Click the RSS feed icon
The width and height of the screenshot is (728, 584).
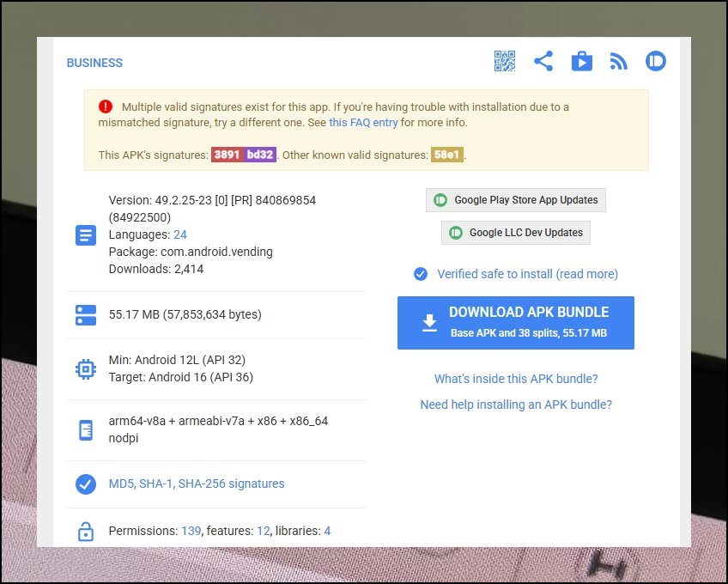point(618,61)
